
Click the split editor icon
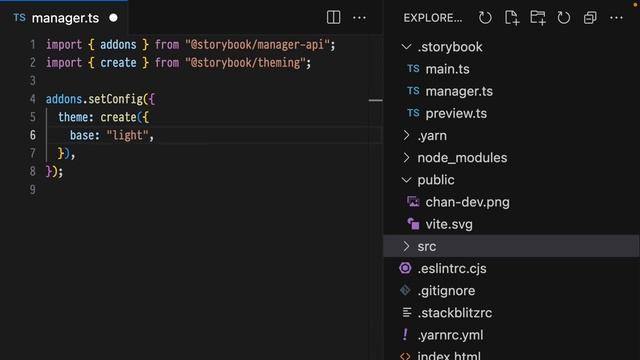click(x=333, y=18)
